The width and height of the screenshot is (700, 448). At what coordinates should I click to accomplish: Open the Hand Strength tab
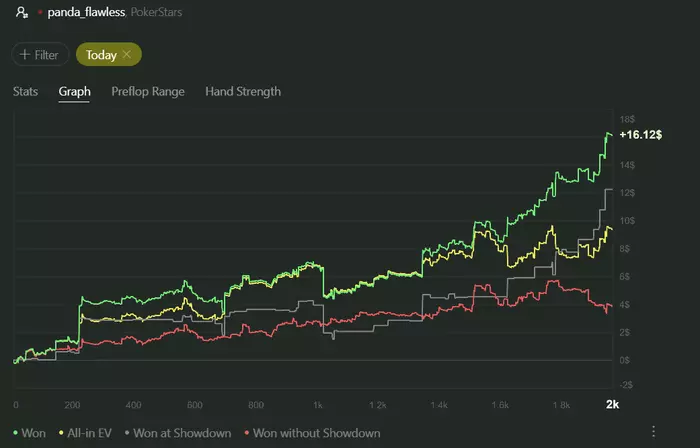243,92
